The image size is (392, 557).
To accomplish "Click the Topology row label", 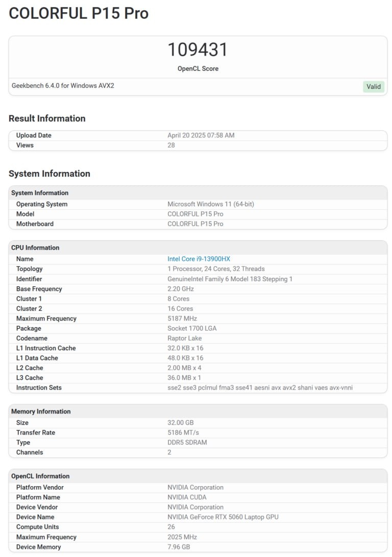I will tap(30, 269).
